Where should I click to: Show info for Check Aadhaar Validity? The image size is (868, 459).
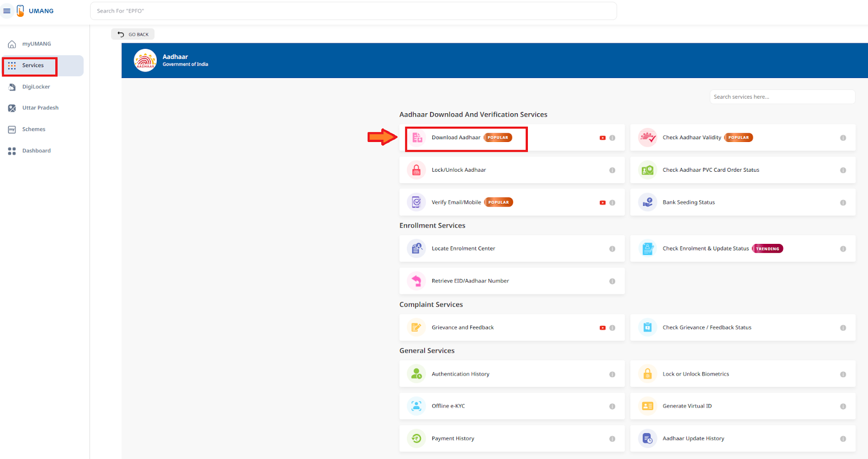[x=843, y=138]
